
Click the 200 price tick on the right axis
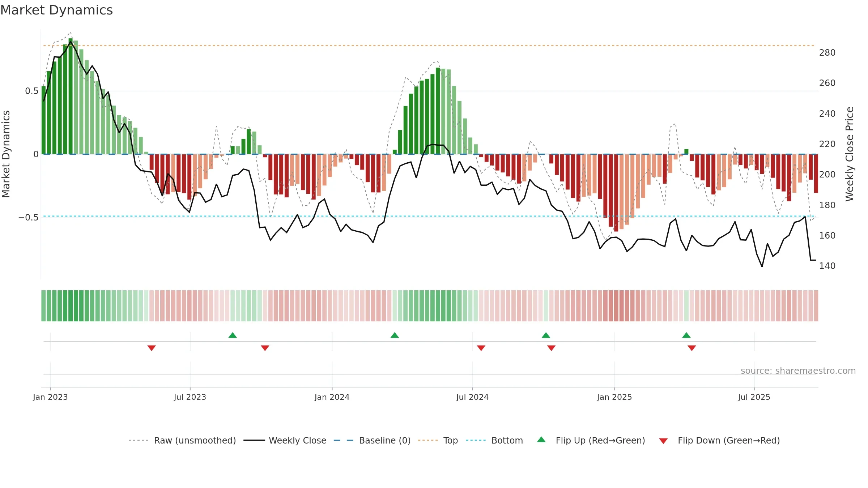[x=827, y=175]
